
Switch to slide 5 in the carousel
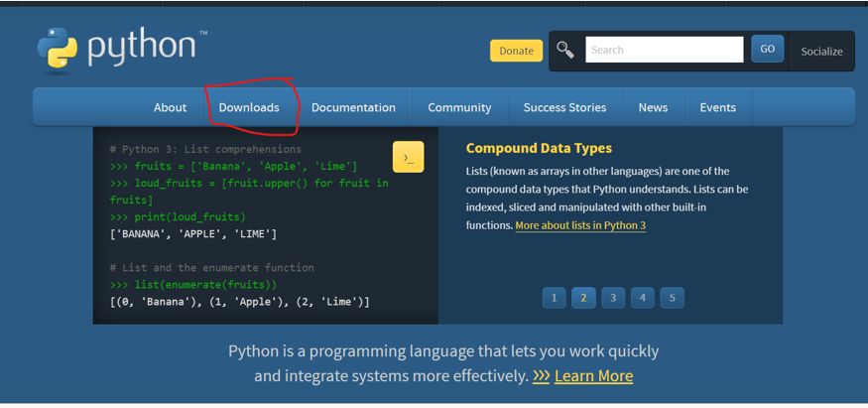click(672, 298)
